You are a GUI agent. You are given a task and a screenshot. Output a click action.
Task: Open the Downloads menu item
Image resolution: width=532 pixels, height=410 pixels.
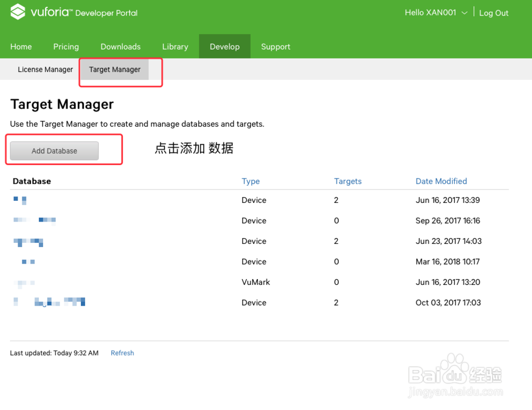coord(120,46)
